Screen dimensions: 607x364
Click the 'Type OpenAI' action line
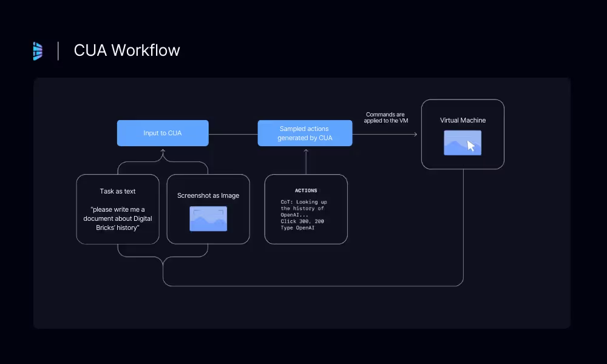pos(297,228)
